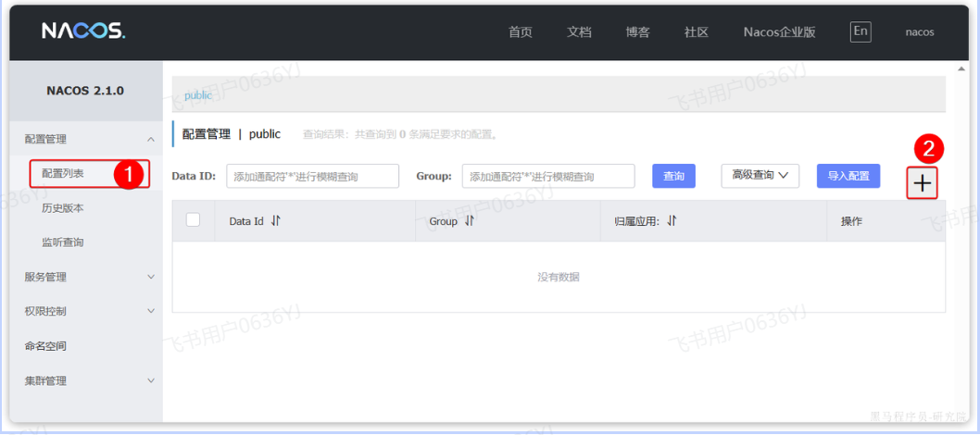Viewport: 980px width, 435px height.
Task: Focus the Group search field
Action: point(548,176)
